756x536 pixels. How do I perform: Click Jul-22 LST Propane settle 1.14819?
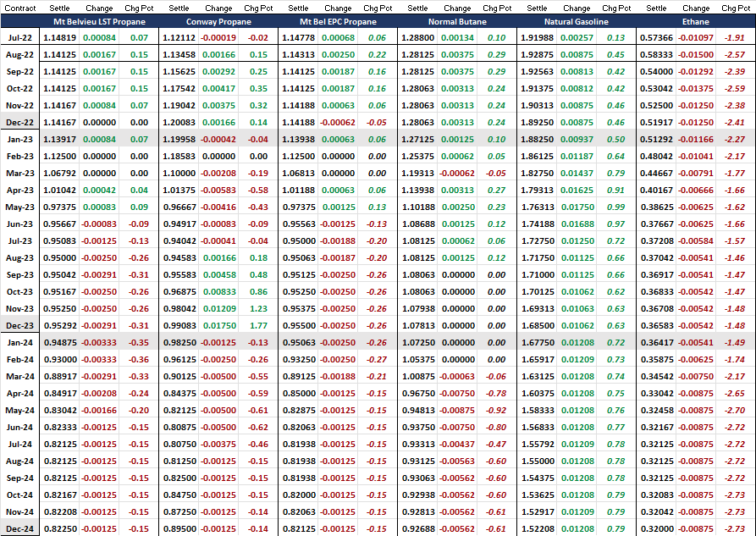tap(59, 37)
